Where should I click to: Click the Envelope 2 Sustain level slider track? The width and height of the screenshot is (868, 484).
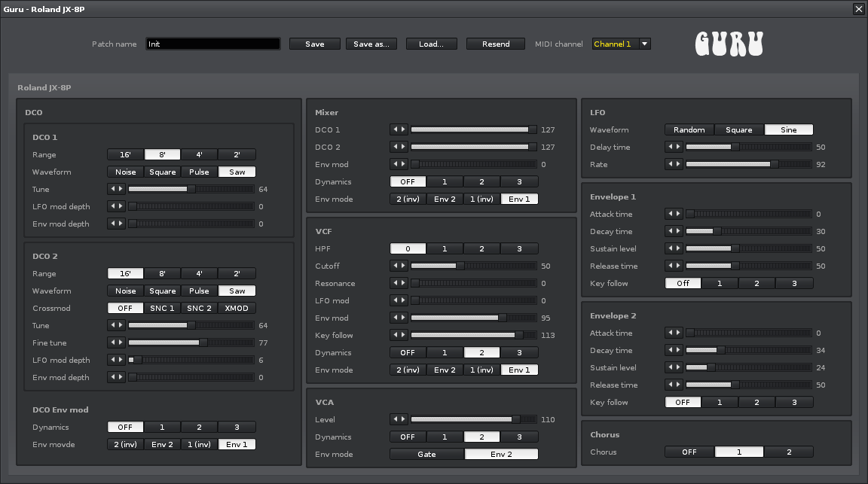tap(748, 367)
